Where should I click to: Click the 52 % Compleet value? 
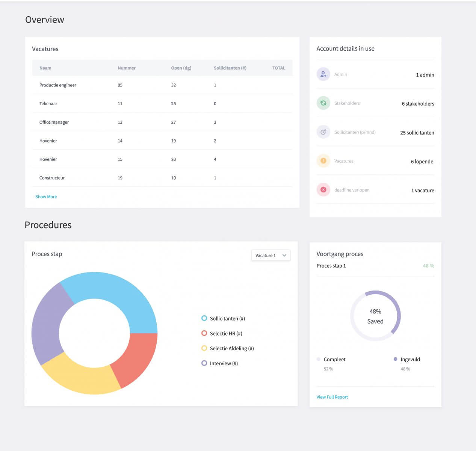(328, 369)
